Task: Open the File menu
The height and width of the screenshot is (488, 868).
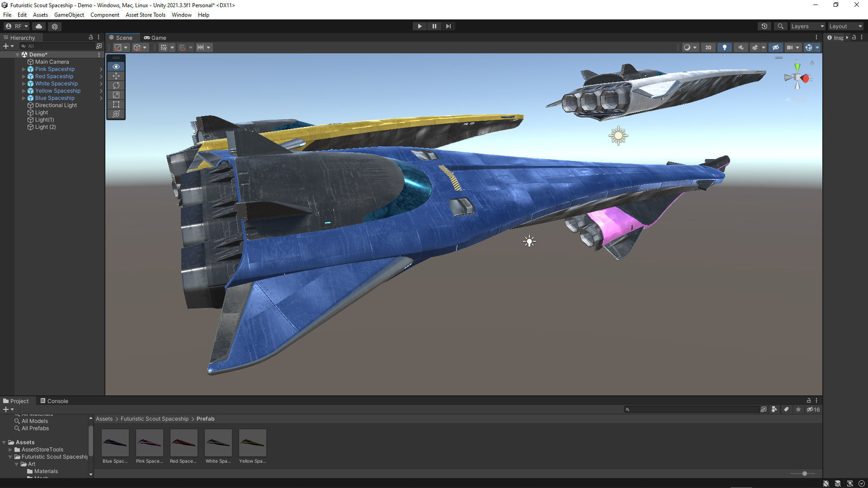Action: [x=7, y=14]
